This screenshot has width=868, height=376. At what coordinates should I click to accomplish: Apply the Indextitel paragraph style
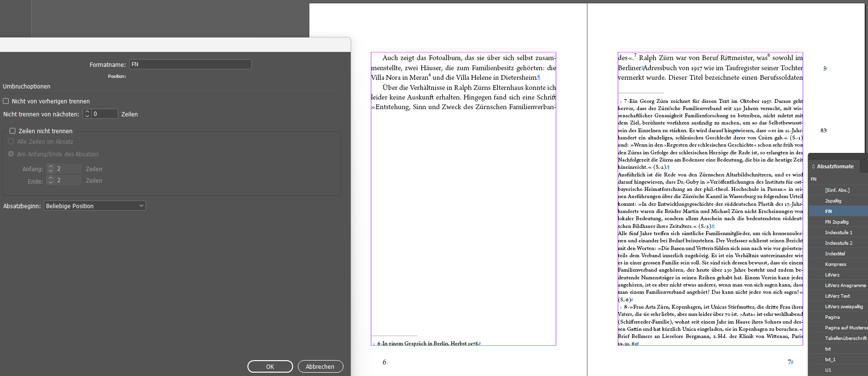(838, 253)
